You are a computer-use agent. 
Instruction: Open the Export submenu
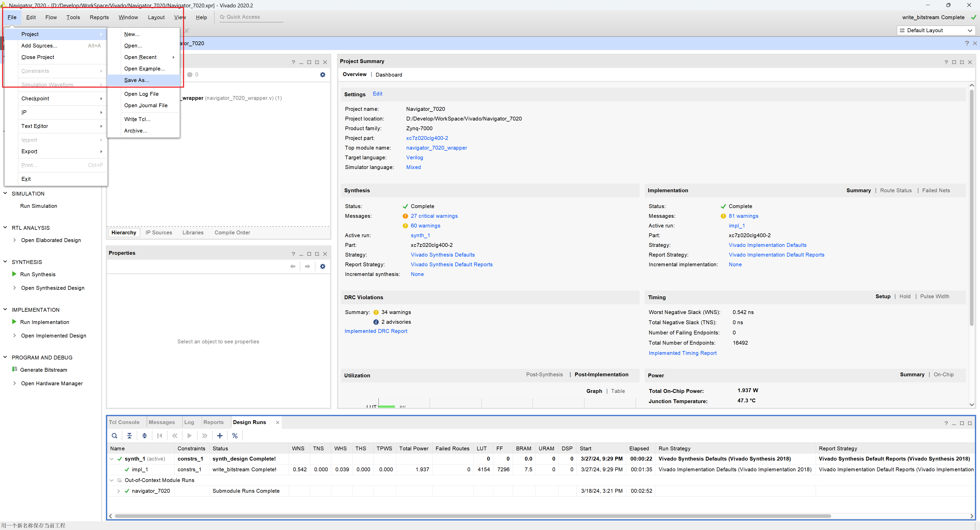click(x=56, y=151)
